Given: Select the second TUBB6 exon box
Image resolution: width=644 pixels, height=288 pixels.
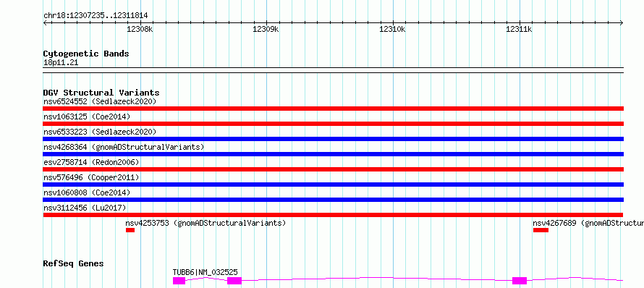Looking at the screenshot, I should (234, 281).
